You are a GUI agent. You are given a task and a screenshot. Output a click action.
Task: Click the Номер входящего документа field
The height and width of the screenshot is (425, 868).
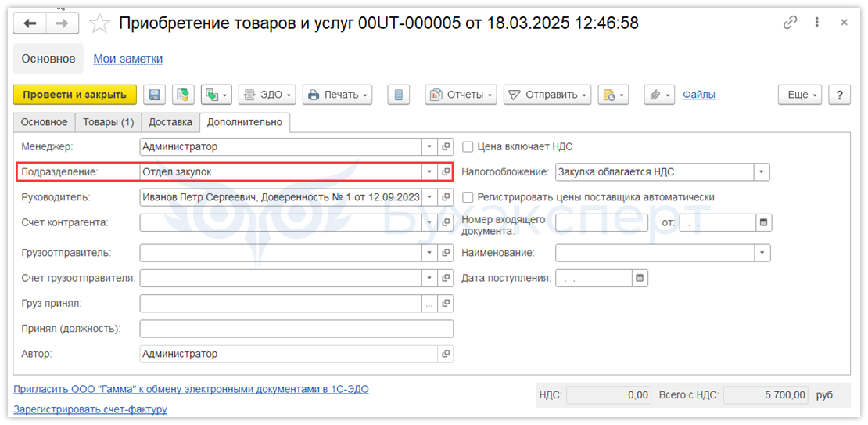pyautogui.click(x=601, y=223)
